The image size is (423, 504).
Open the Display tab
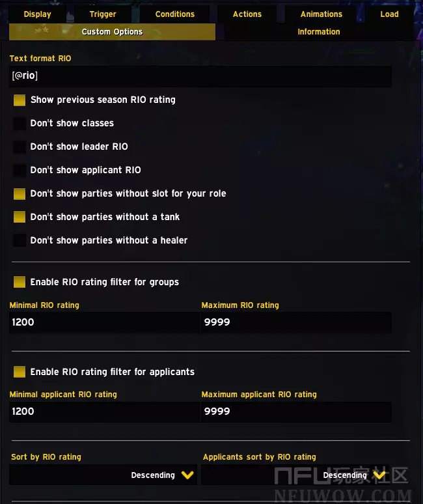click(37, 14)
